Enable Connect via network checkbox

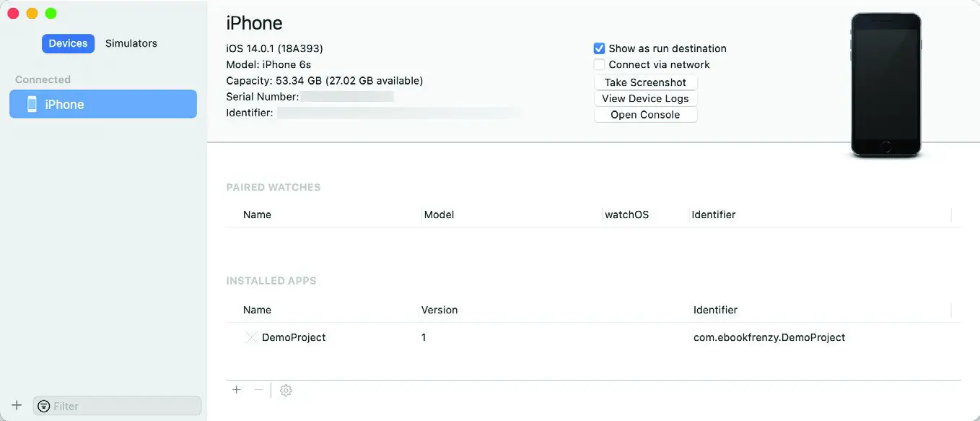(599, 64)
